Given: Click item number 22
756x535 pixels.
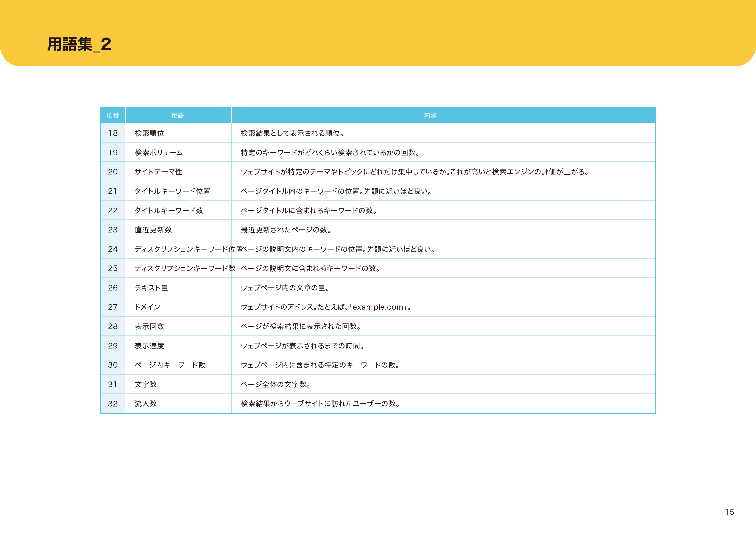Looking at the screenshot, I should tap(113, 211).
